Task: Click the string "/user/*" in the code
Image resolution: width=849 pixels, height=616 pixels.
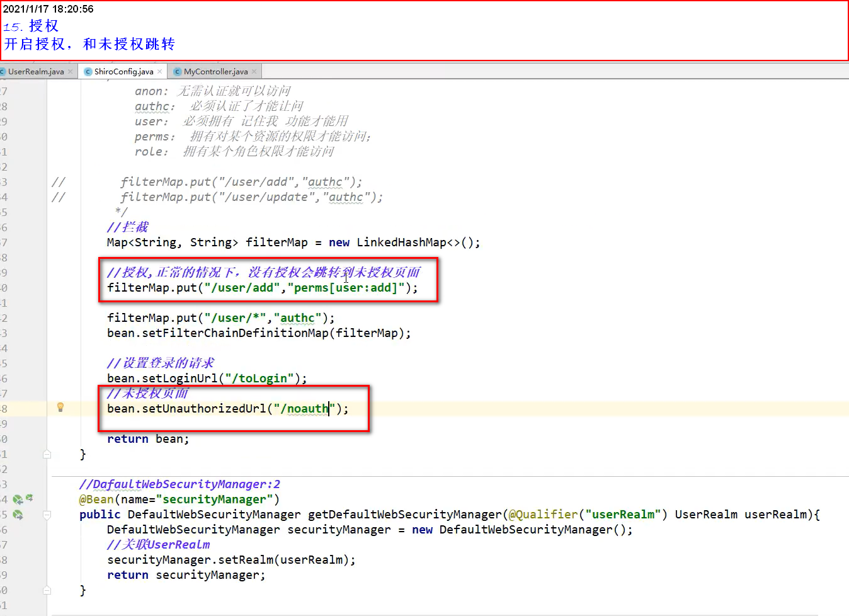Action: [235, 318]
